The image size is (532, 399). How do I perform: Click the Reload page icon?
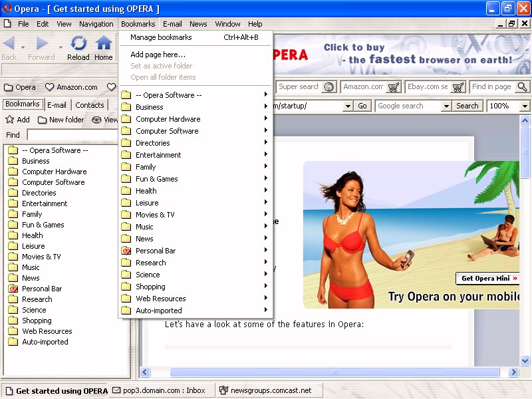click(78, 44)
